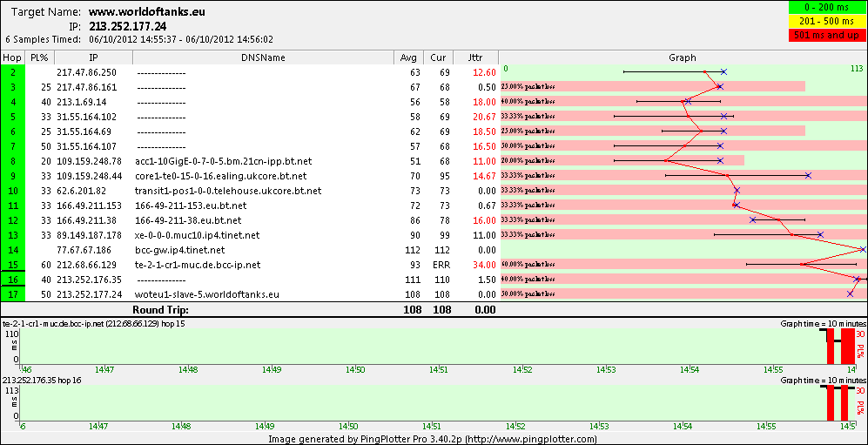Click xe-0-0-0.muc10.ip4.tinet.net DNS name
Viewport: 868px width, 445px height.
click(197, 235)
